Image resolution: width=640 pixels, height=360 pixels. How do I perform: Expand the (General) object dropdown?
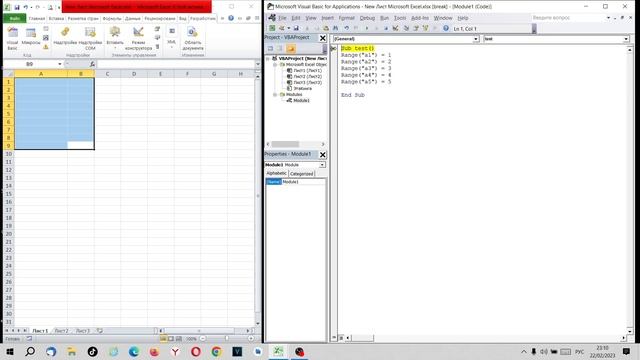click(x=476, y=39)
